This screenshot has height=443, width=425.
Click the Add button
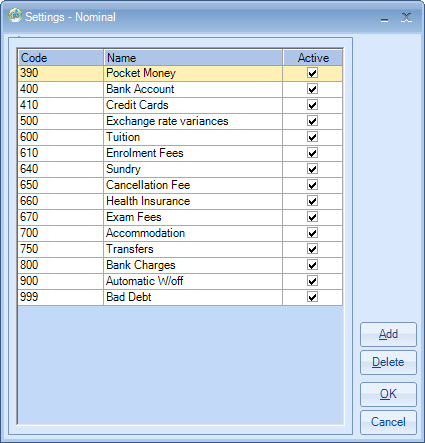click(388, 334)
